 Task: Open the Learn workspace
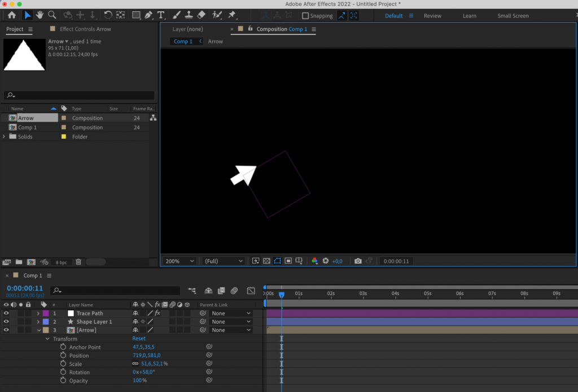[x=469, y=16]
